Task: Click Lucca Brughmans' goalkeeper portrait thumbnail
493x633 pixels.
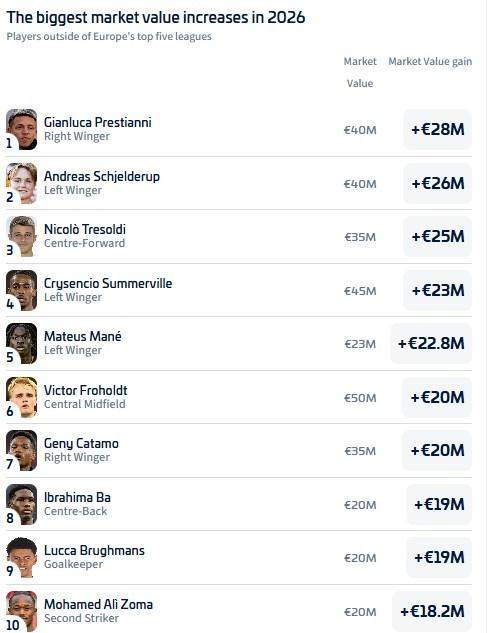Action: (22, 558)
